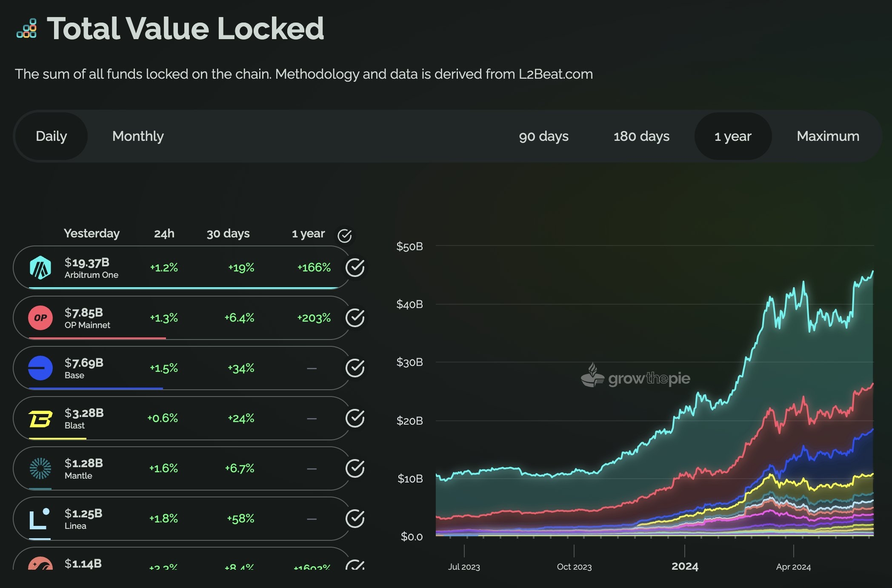Uncheck OP Mainnet chain selection

355,318
